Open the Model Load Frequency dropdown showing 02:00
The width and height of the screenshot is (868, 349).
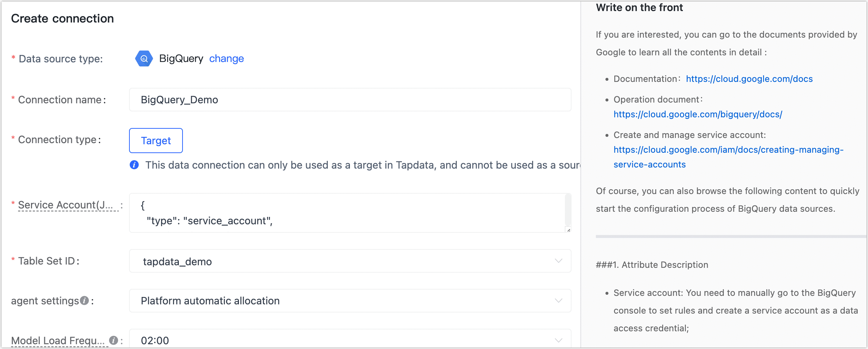(558, 340)
